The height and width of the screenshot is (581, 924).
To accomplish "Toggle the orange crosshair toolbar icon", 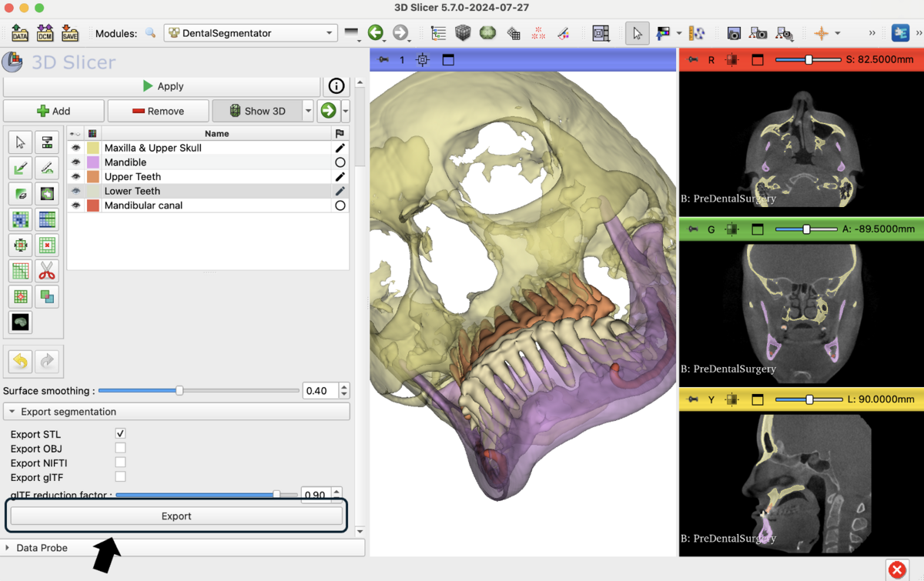I will click(x=822, y=33).
